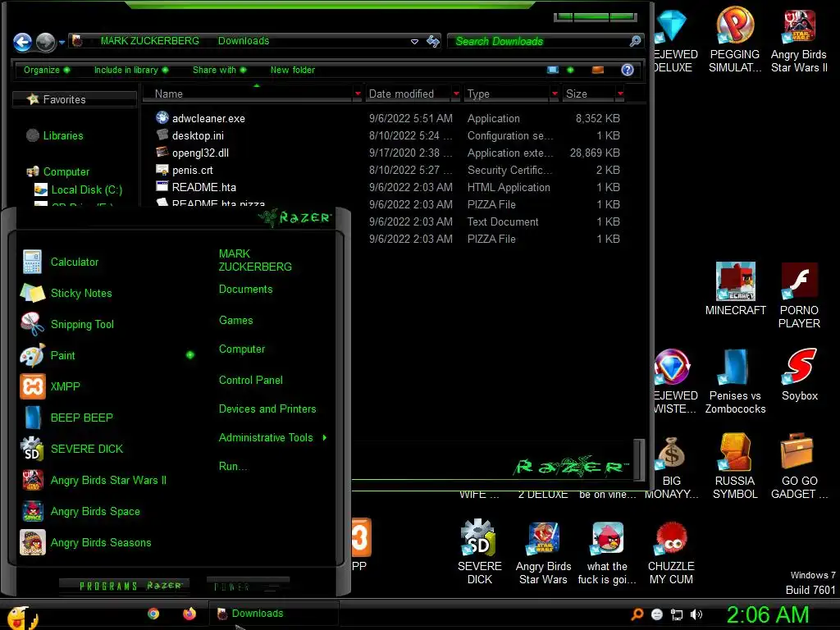Open Date modified column filter dropdown
Screen dimensions: 840x630
(456, 94)
